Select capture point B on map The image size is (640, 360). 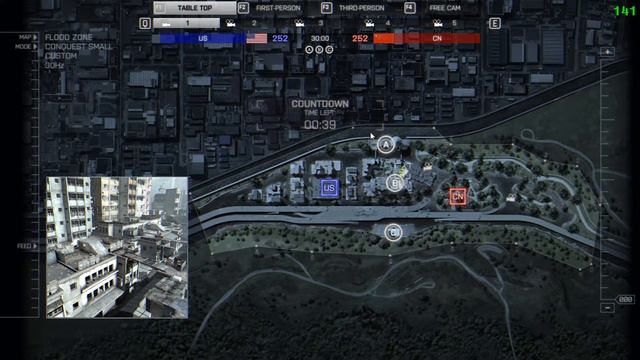point(394,183)
